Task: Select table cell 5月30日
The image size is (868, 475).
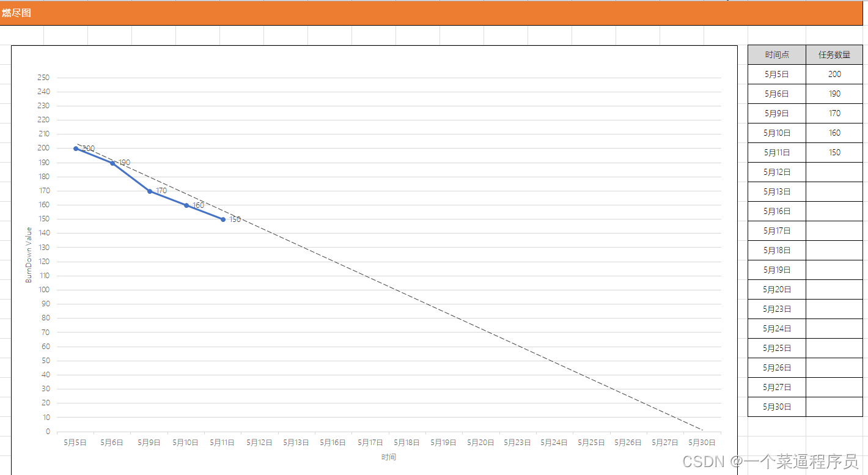Action: (x=777, y=407)
